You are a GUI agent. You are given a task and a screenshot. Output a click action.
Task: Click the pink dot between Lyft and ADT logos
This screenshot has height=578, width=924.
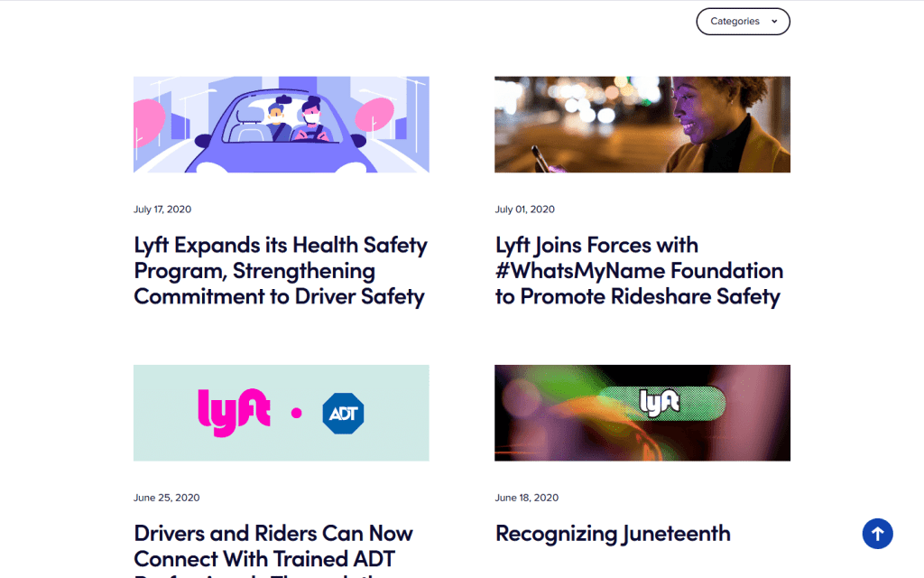(296, 414)
